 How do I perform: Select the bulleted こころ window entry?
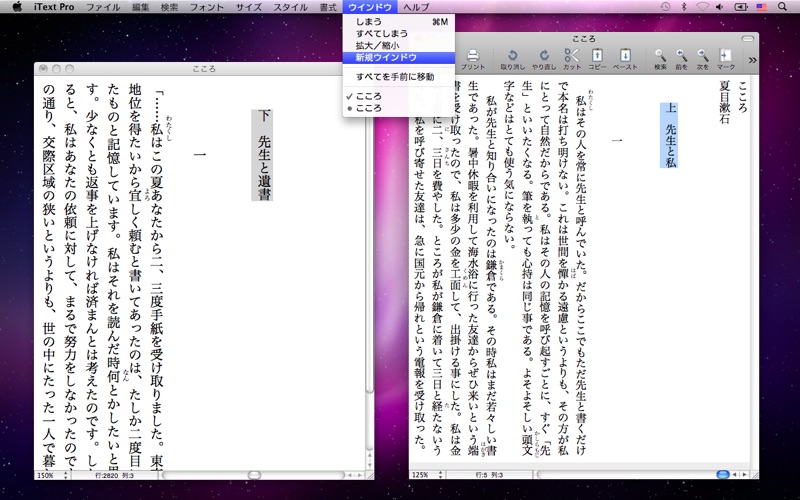399,108
